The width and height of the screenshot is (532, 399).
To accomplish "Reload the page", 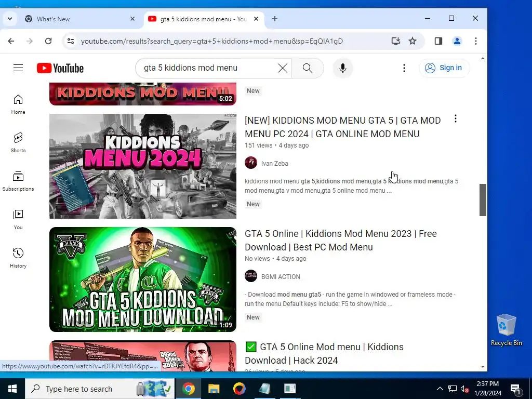I will [48, 41].
